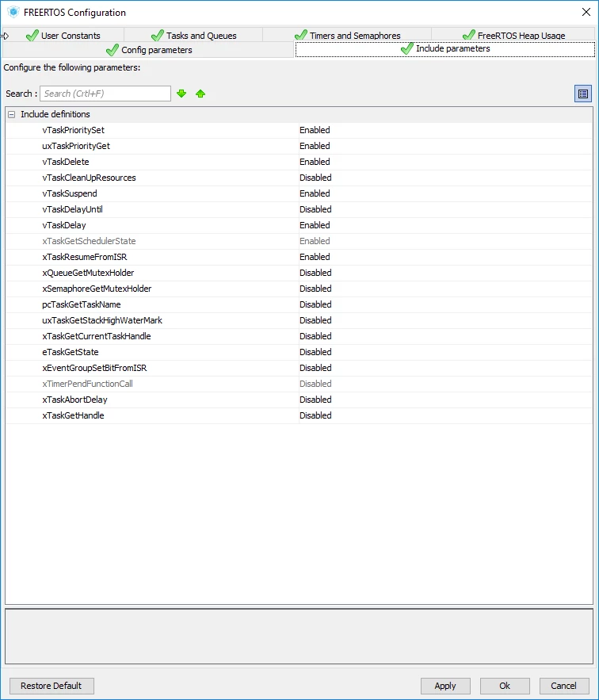Switch to FreeRTOS Heap Usage tab
Viewport: 599px width, 700px height.
(x=513, y=35)
